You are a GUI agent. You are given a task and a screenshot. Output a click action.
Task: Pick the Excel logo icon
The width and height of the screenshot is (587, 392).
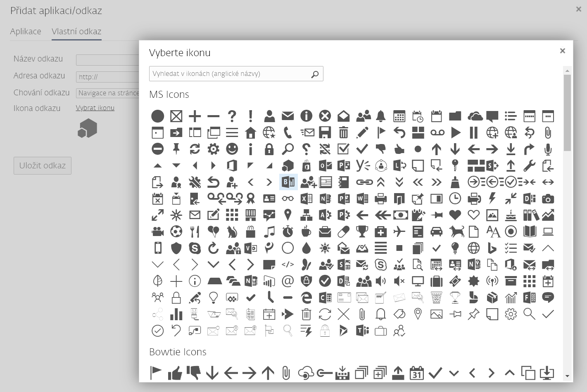click(x=306, y=198)
